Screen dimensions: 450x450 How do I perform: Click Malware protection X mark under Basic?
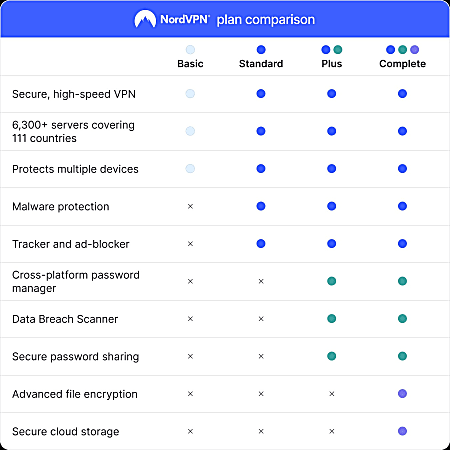click(x=190, y=206)
